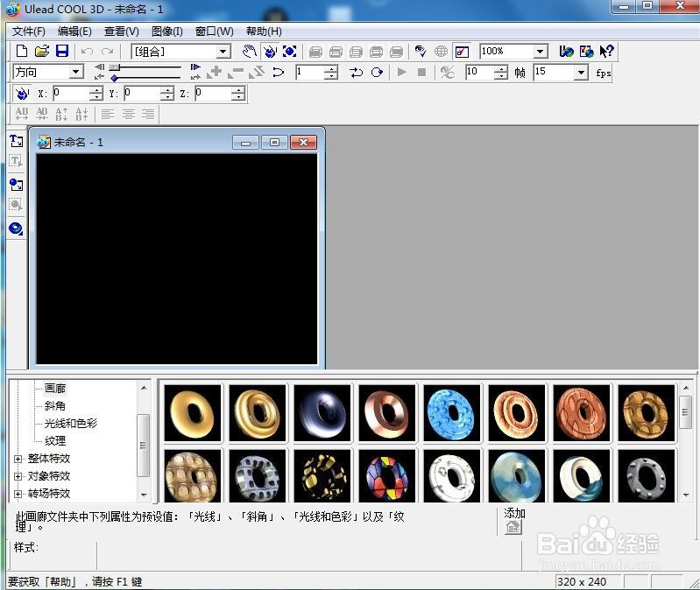Increase the frame count 10 spinner
Screen dimensions: 700x590
(x=501, y=69)
